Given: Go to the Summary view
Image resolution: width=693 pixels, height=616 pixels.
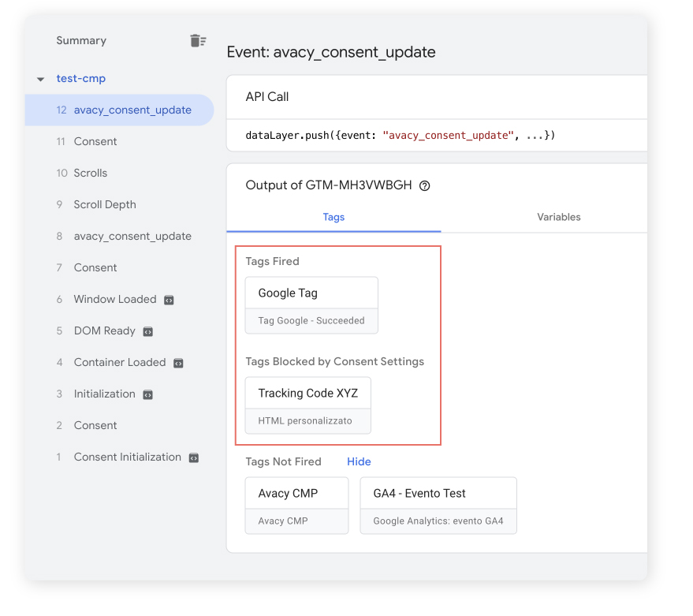Looking at the screenshot, I should [81, 40].
